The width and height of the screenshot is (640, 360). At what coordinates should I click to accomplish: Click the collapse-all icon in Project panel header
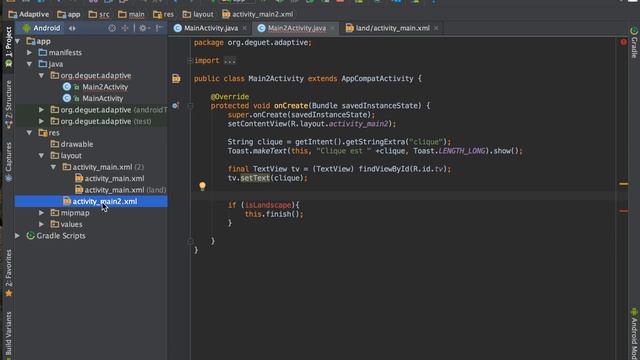coord(125,28)
